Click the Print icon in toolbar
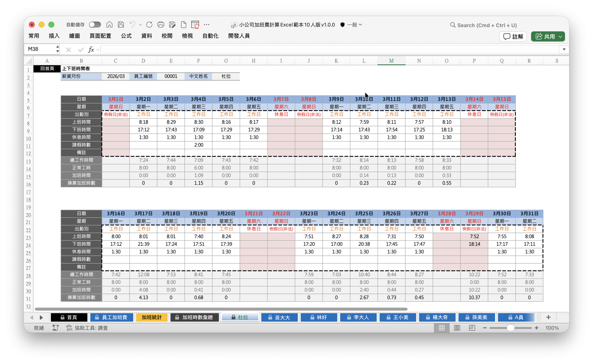This screenshot has height=364, width=593. 161,25
